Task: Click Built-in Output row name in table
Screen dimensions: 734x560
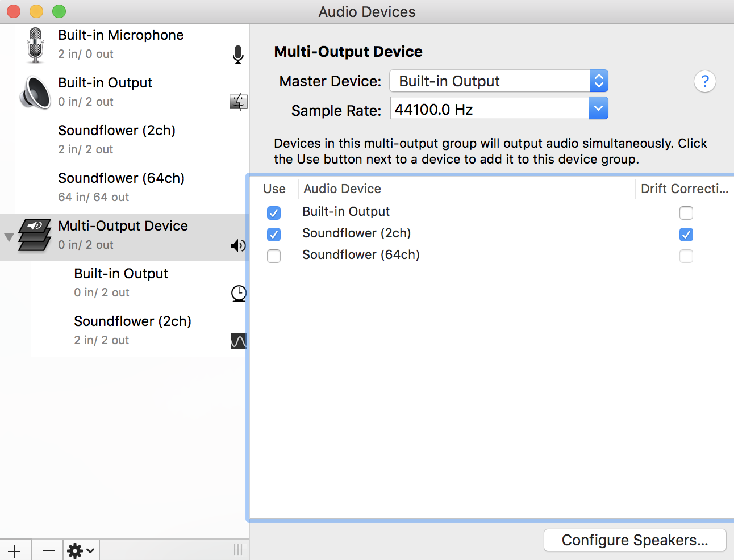Action: [x=346, y=212]
